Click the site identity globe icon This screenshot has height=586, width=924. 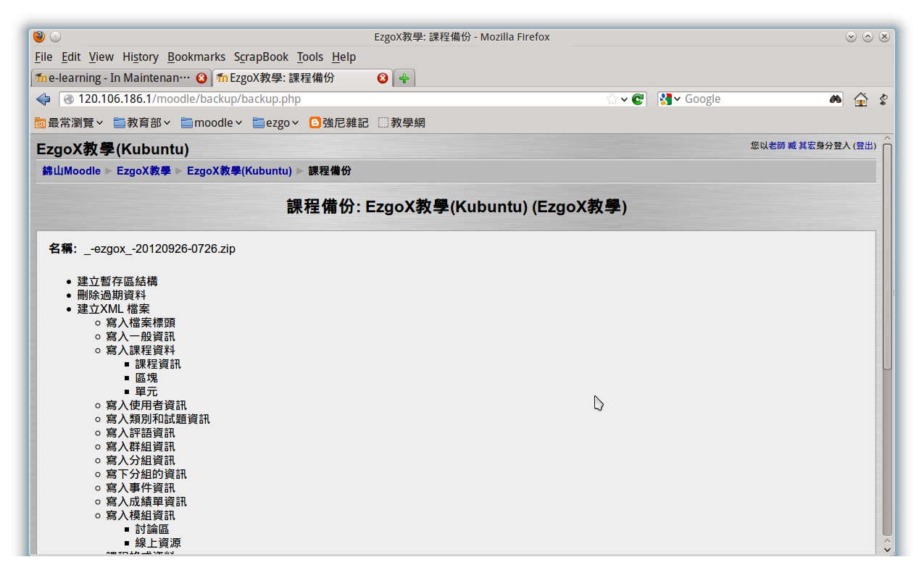(x=69, y=99)
